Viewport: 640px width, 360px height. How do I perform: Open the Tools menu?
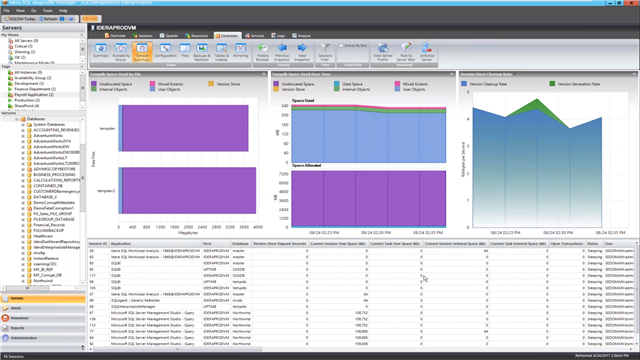click(x=48, y=11)
